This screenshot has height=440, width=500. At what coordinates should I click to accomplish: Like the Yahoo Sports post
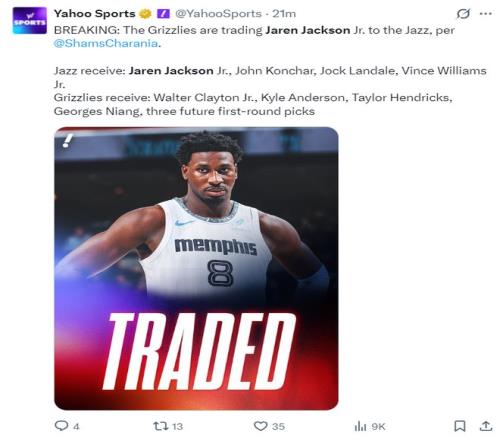(x=260, y=426)
